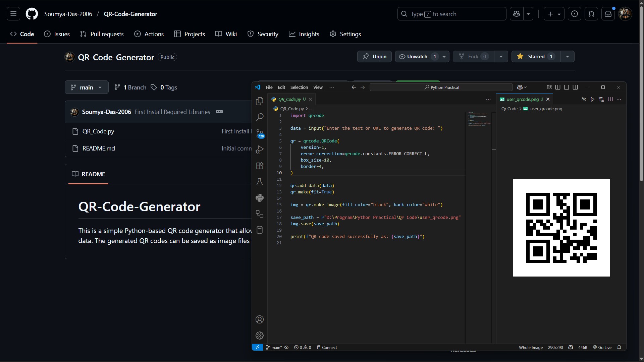Open the Issues repository tab
Screen dimensions: 644x362
[x=57, y=34]
